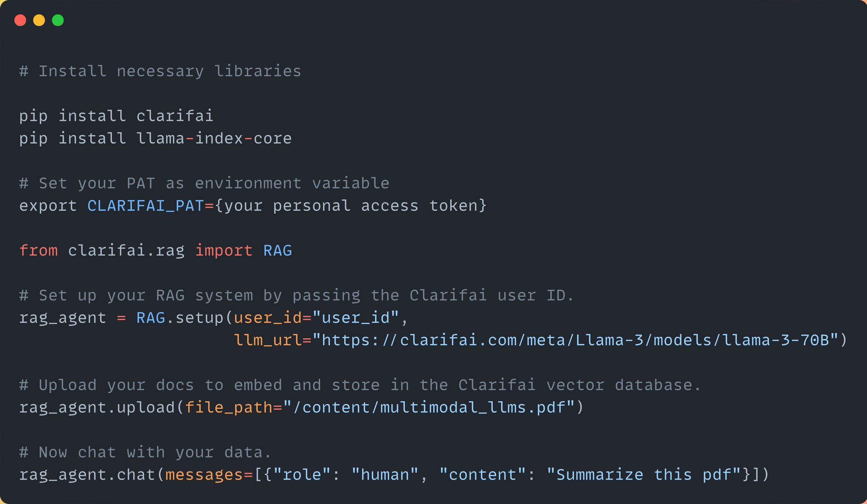
Task: Click the green maximize window dot
Action: tap(58, 20)
